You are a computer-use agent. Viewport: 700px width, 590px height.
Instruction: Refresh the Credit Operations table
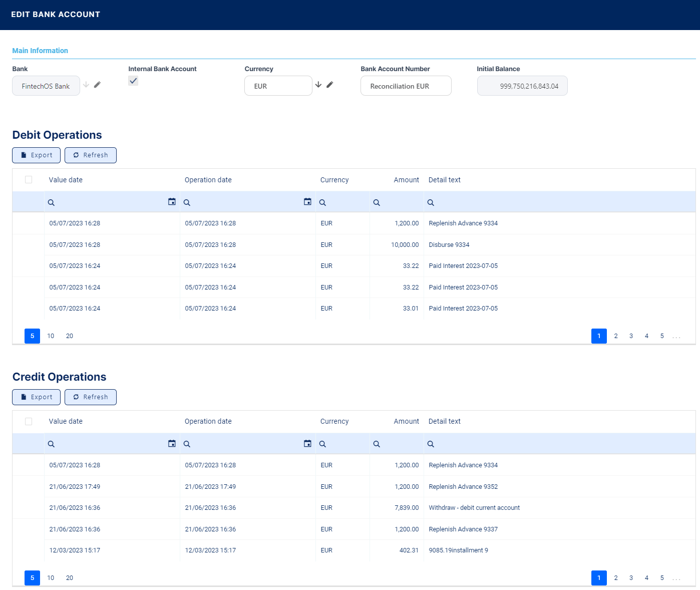pyautogui.click(x=91, y=397)
